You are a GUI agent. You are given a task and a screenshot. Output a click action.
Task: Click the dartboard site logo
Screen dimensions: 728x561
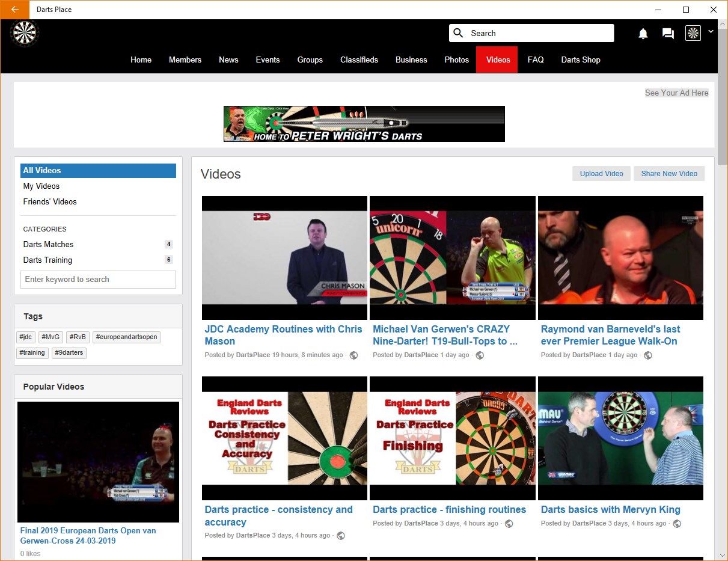(x=25, y=34)
